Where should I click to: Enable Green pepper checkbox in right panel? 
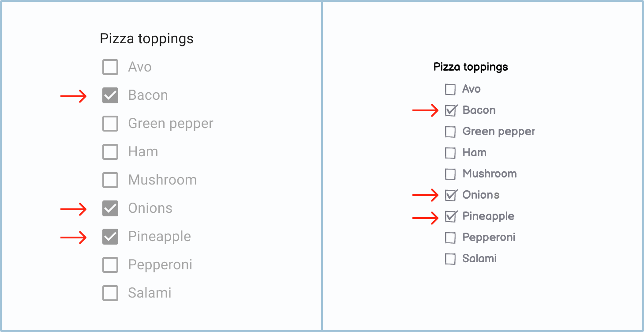pos(450,132)
